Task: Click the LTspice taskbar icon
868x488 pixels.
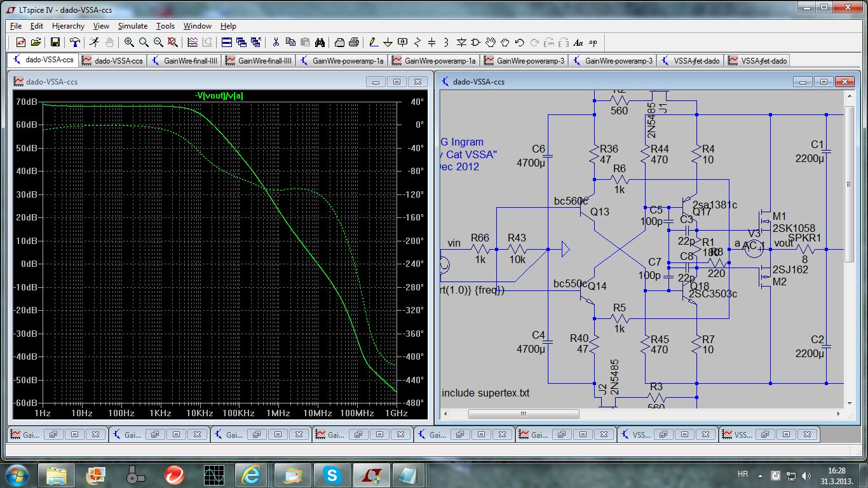Action: point(371,475)
